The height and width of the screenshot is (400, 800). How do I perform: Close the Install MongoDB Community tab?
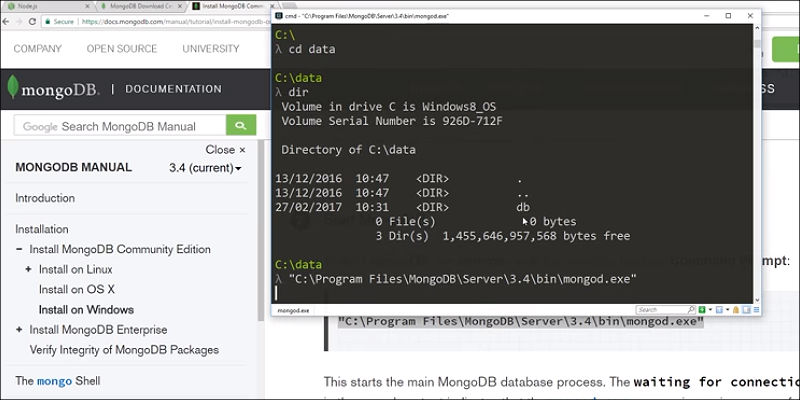pos(271,6)
